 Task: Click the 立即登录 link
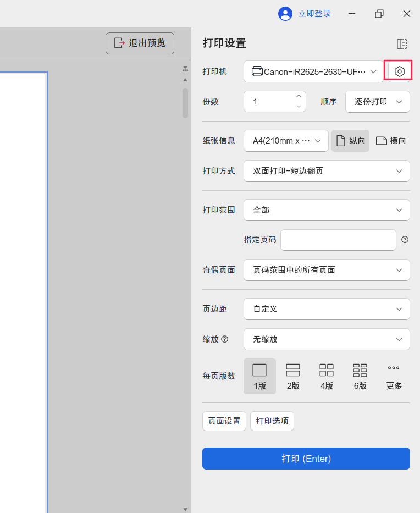pos(314,14)
